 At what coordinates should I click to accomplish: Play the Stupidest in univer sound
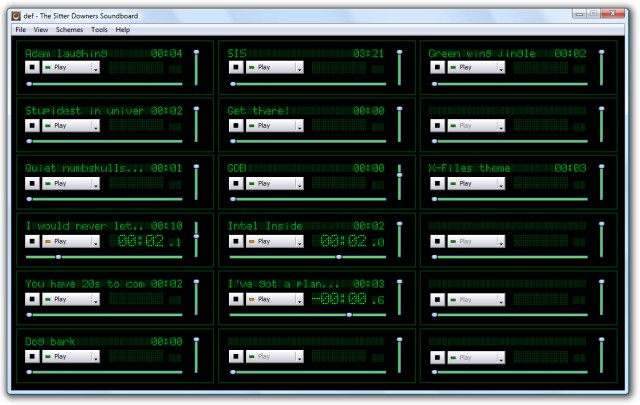pos(67,125)
